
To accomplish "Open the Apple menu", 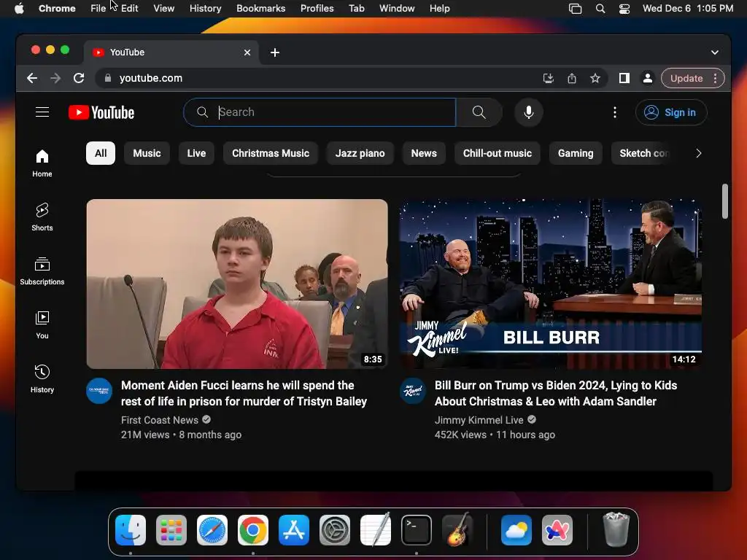I will click(19, 9).
